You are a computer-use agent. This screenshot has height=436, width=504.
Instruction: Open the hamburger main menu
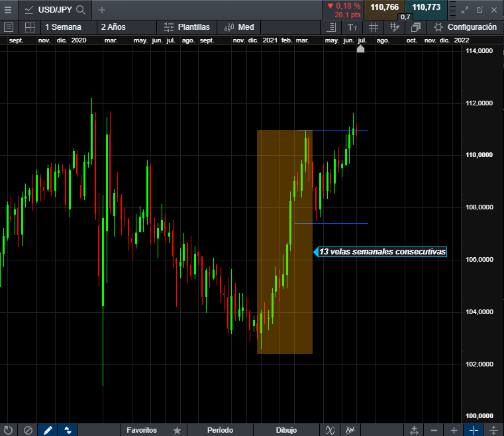8,10
